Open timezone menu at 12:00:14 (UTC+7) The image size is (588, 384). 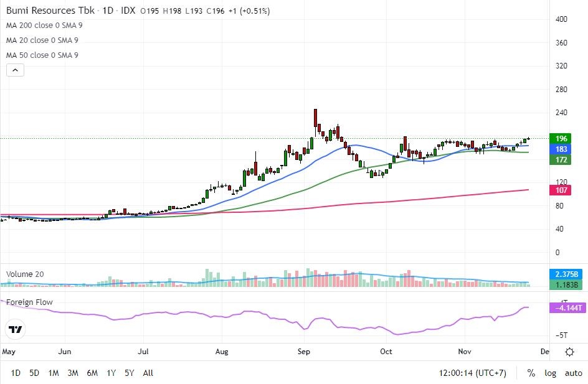(473, 373)
